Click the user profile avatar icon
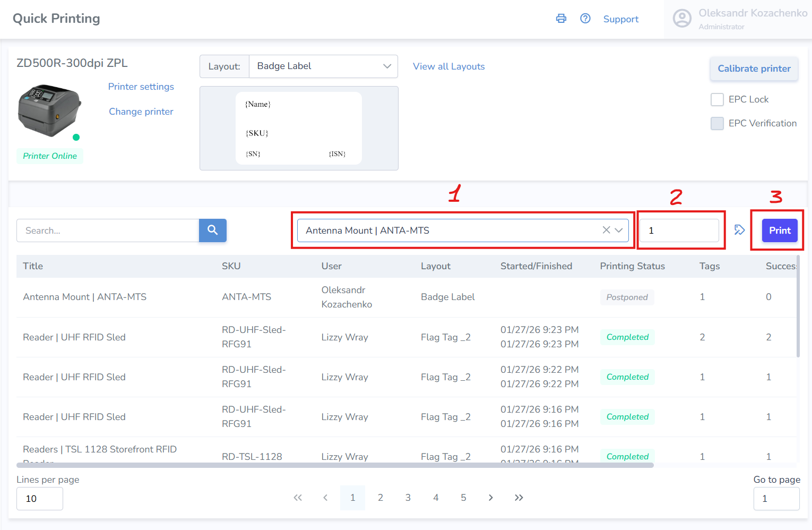This screenshot has height=530, width=812. pos(682,19)
